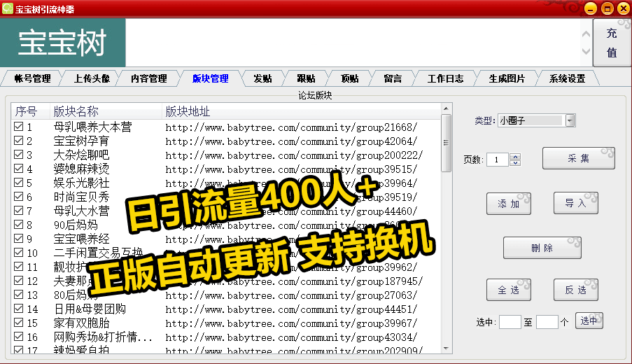Image resolution: width=632 pixels, height=364 pixels.
Task: Go to the 系统设置 tab
Action: coord(567,78)
